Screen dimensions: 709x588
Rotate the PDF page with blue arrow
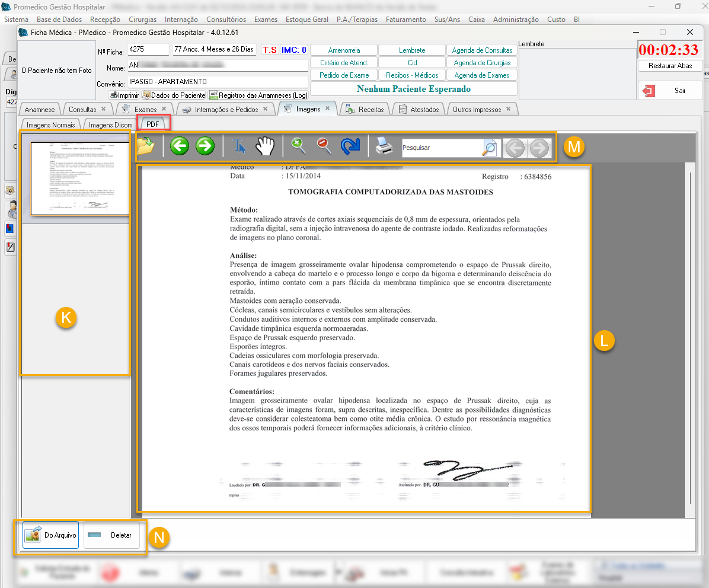click(350, 147)
